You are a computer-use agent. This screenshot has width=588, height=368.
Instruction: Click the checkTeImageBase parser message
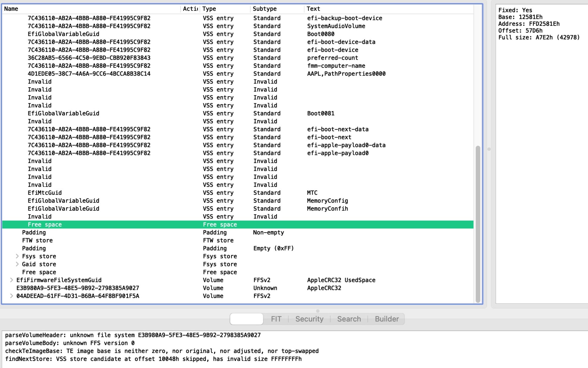162,351
